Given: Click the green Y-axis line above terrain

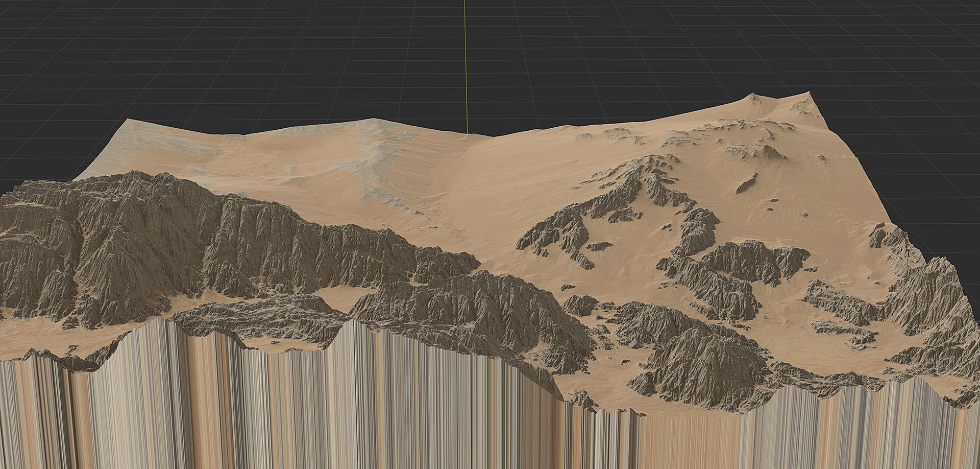Looking at the screenshot, I should (x=465, y=66).
